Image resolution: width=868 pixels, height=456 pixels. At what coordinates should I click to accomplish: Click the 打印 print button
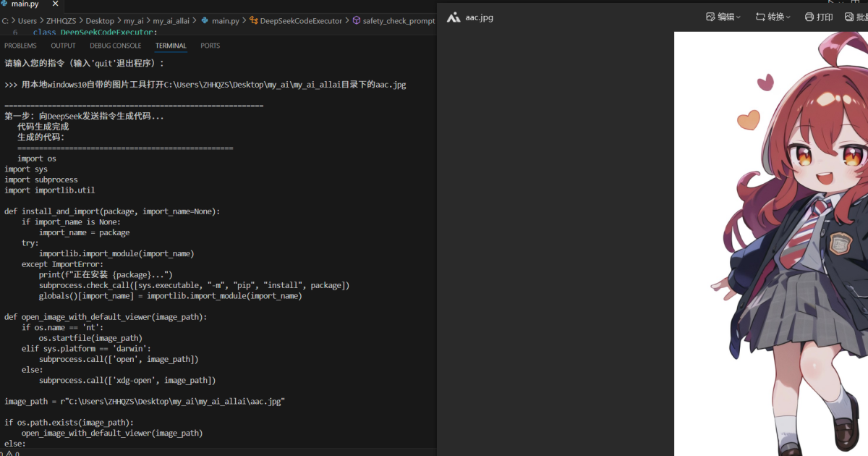coord(819,17)
